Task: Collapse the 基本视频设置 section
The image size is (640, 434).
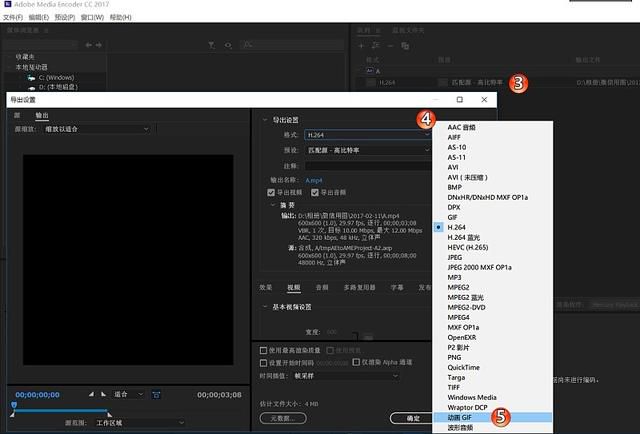Action: (264, 307)
